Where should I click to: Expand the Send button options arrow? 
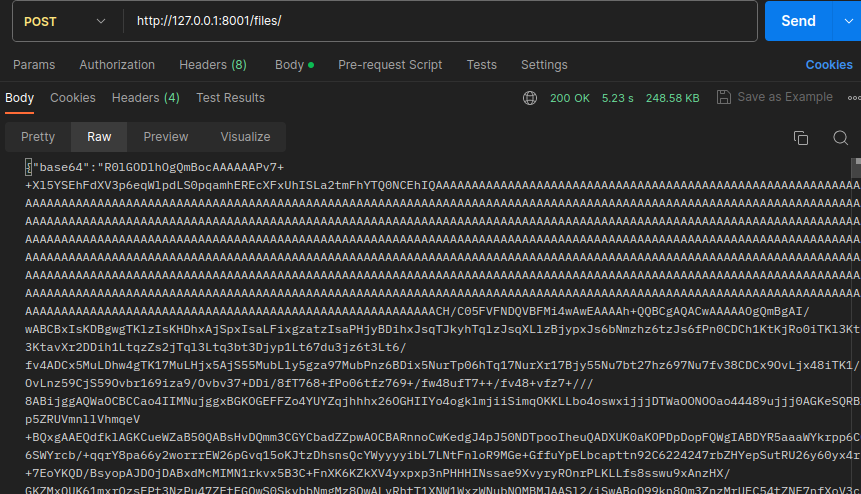[x=848, y=21]
